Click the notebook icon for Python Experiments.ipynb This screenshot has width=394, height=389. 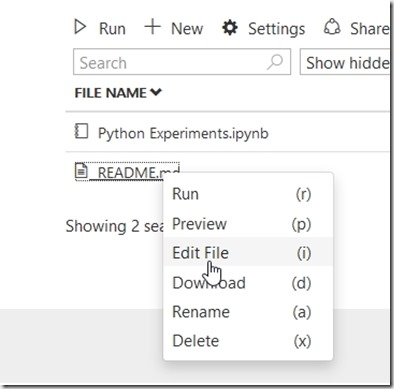pos(81,131)
